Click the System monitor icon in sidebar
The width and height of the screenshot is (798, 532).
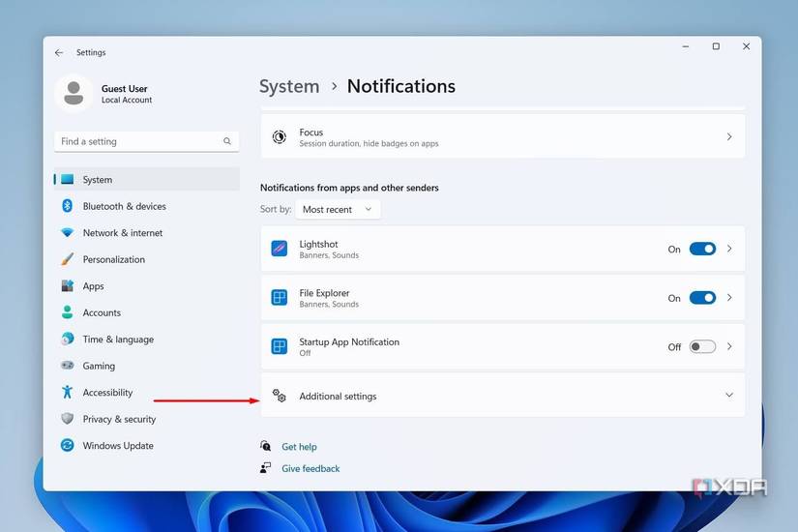[x=67, y=179]
